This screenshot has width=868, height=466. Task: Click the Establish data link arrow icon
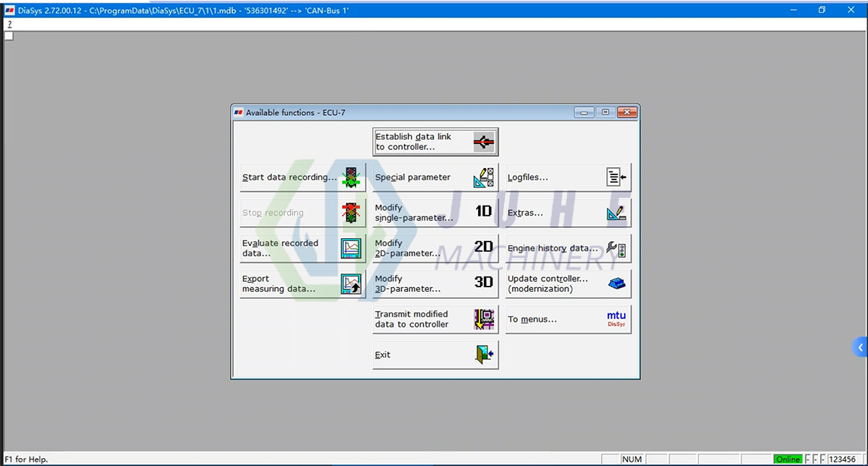pyautogui.click(x=485, y=142)
